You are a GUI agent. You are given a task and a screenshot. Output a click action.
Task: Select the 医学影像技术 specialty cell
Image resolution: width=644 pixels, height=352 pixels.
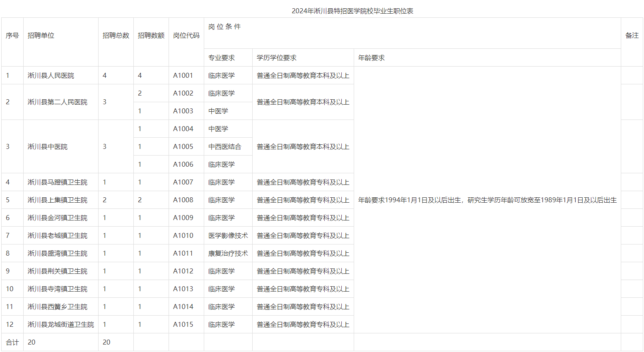coord(228,236)
